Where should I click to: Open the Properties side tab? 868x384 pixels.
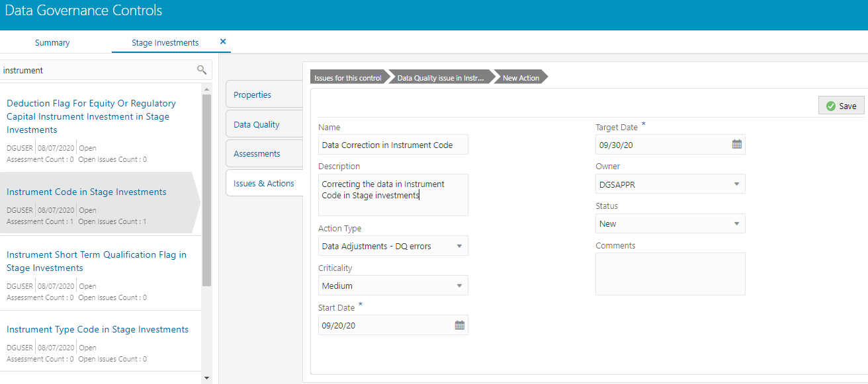click(264, 95)
